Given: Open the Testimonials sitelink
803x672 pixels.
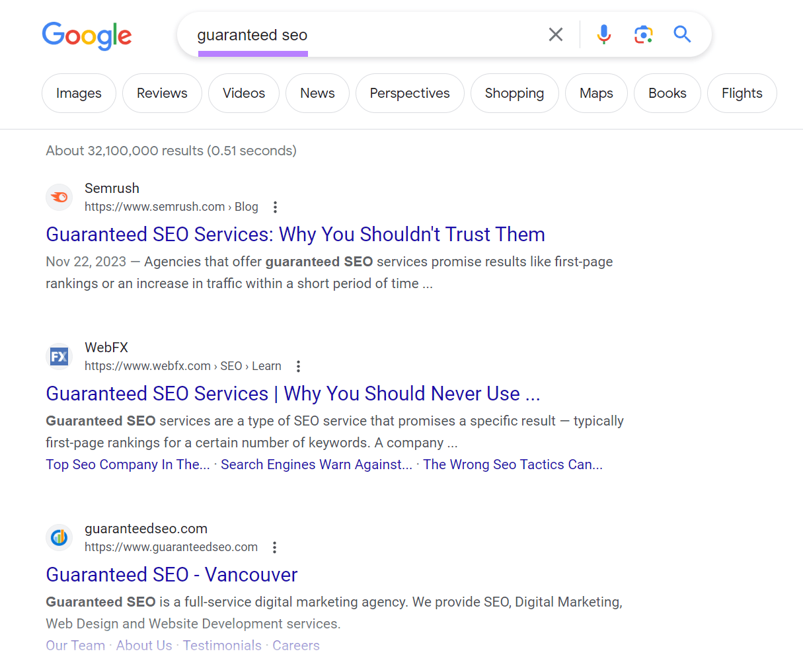Looking at the screenshot, I should [222, 645].
